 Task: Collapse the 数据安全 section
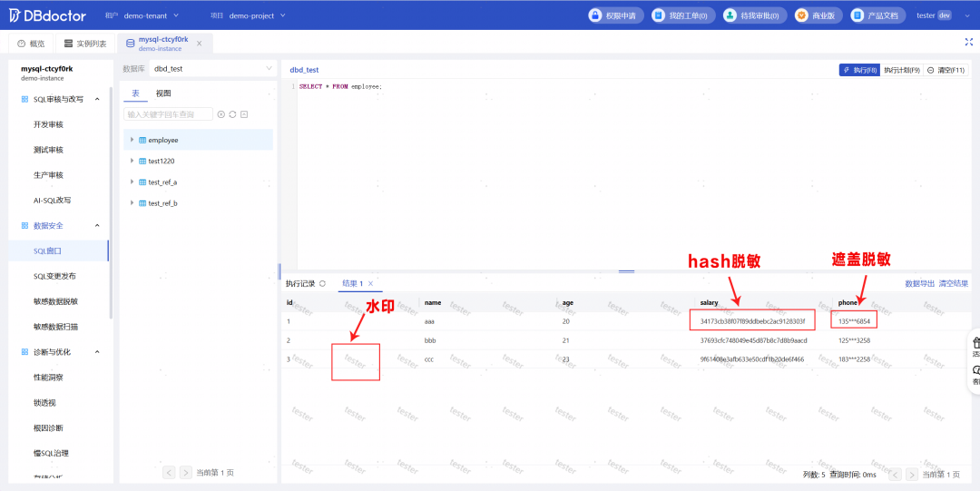click(x=97, y=225)
